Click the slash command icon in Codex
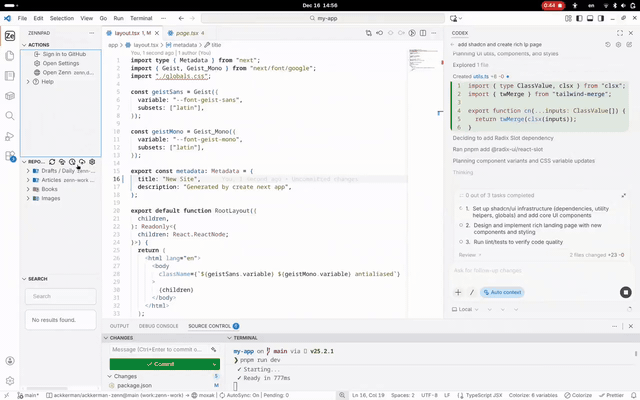This screenshot has width=640, height=400. pyautogui.click(x=472, y=292)
